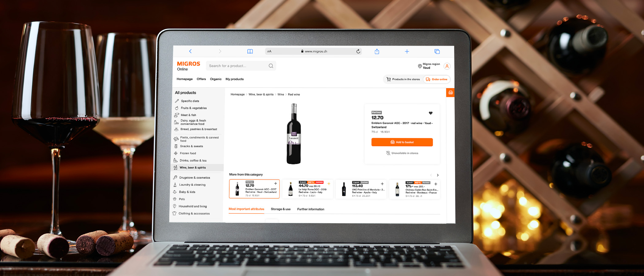
Task: Open Drugstore & cosmetics category
Action: [x=194, y=178]
